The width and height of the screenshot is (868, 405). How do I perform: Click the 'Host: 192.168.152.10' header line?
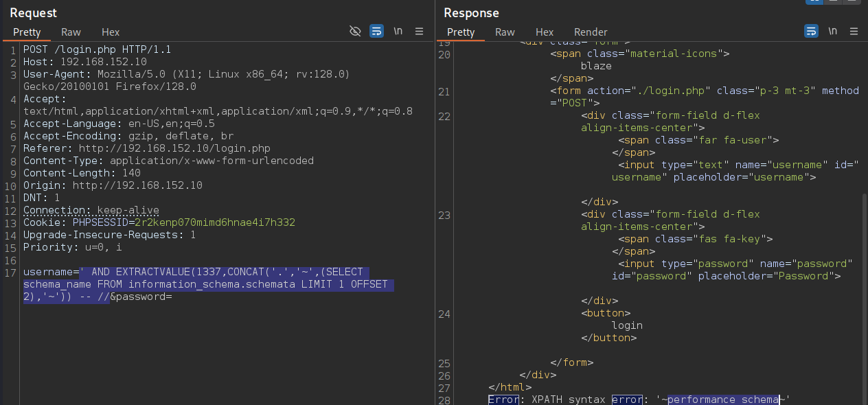pos(85,62)
